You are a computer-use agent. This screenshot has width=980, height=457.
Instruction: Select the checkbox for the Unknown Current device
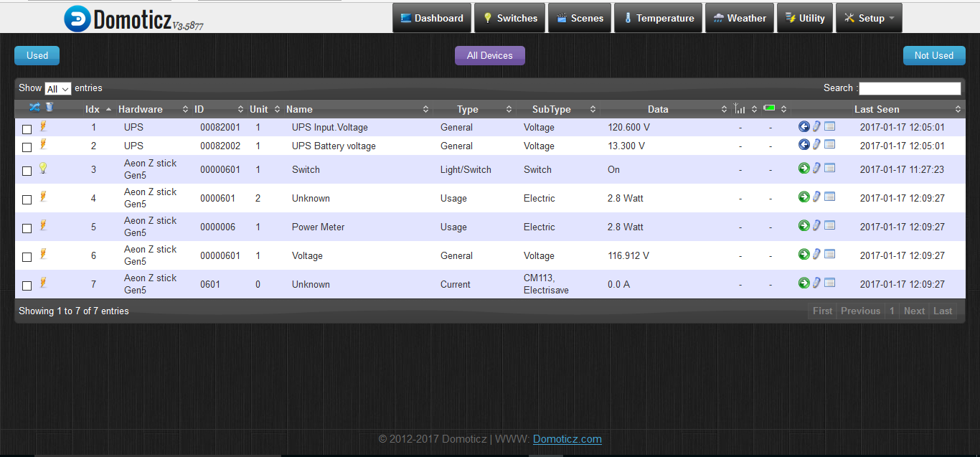pos(27,285)
